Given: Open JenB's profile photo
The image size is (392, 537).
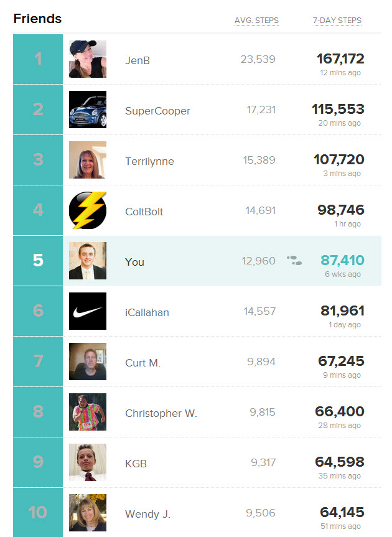Looking at the screenshot, I should (88, 60).
